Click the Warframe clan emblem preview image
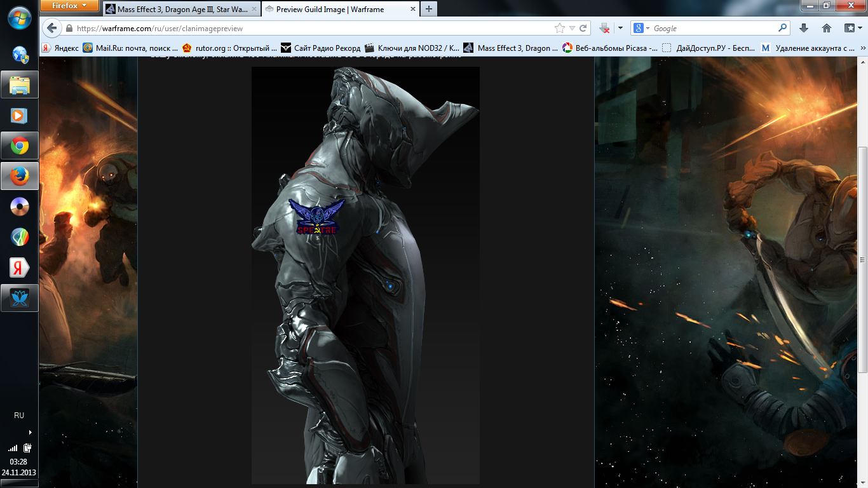Image resolution: width=868 pixels, height=488 pixels. (365, 275)
